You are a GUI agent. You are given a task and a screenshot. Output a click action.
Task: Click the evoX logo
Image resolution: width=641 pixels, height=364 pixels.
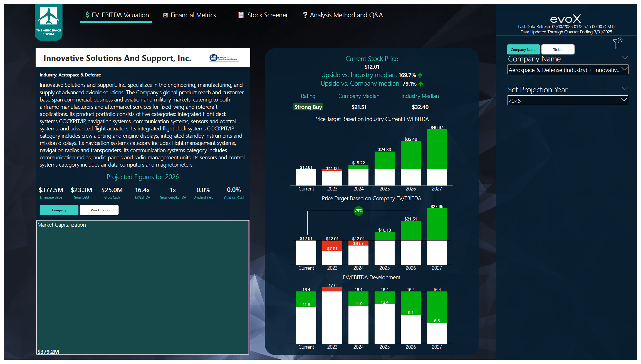[566, 18]
